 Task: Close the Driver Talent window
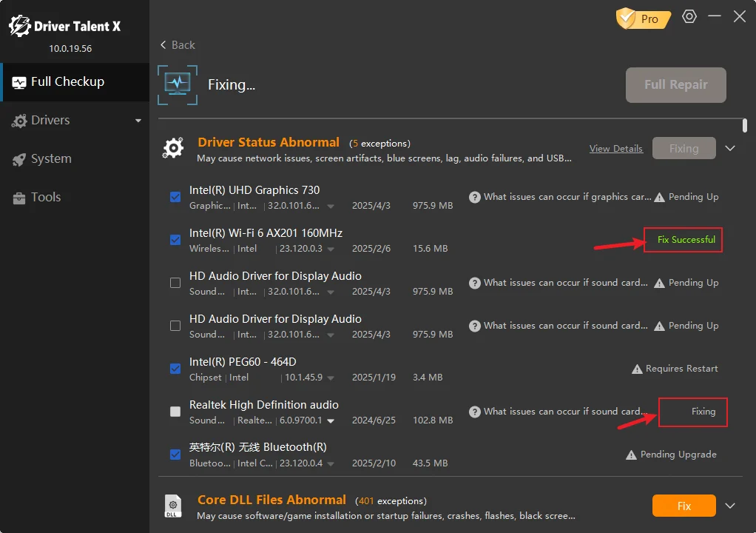pos(740,16)
